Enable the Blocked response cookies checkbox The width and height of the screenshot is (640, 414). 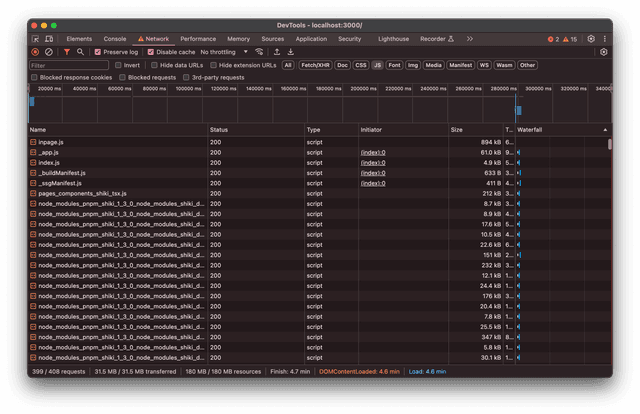pos(35,77)
